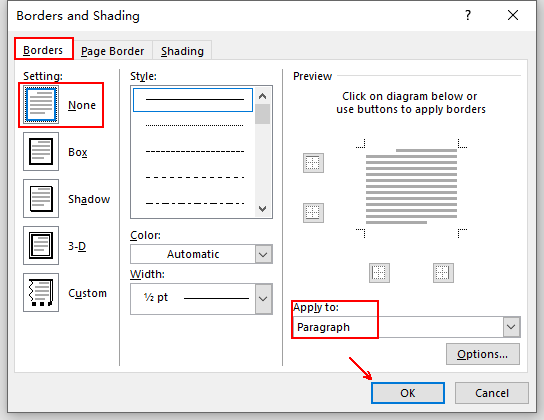Click the Style list scroll down arrow

pyautogui.click(x=263, y=209)
